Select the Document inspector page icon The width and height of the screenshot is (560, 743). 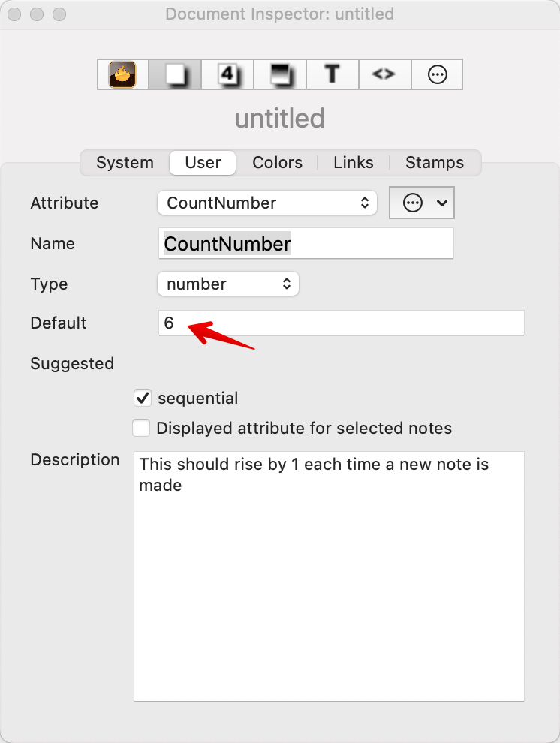[175, 74]
